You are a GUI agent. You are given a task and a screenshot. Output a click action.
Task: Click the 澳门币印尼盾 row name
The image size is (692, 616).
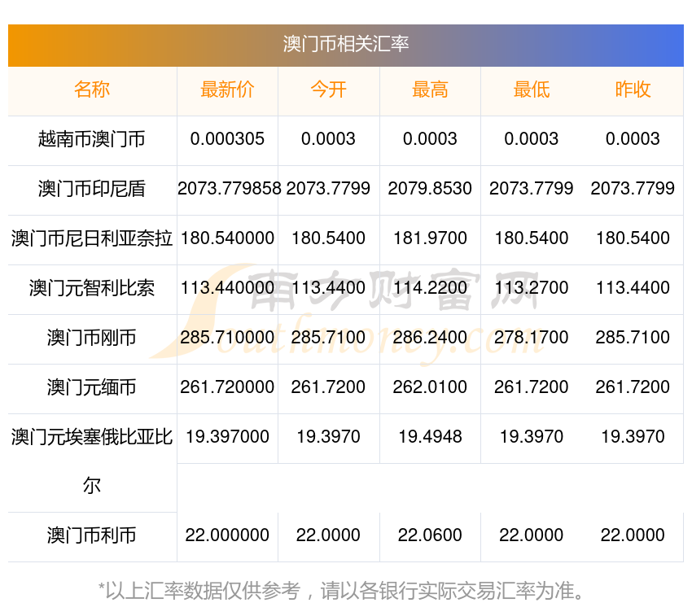coord(92,189)
